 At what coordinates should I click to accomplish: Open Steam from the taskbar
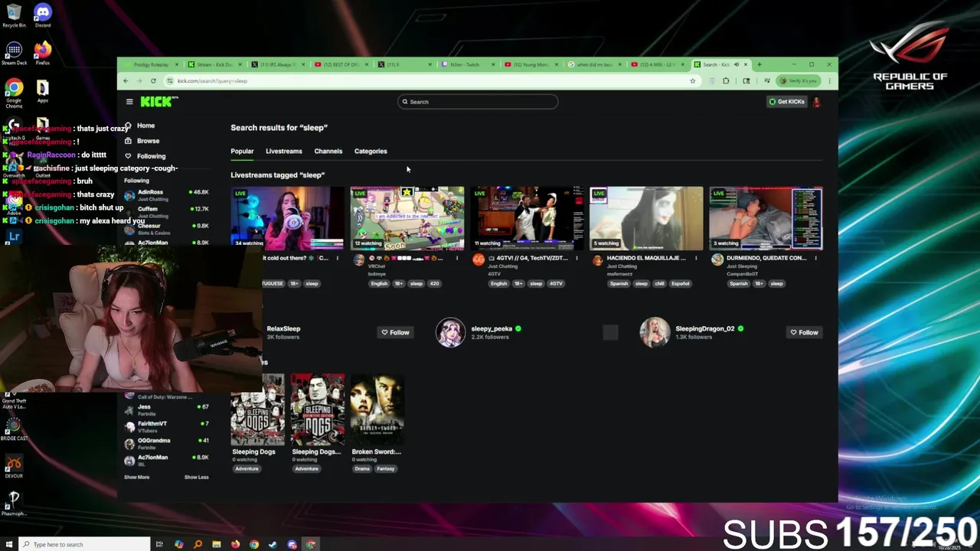click(x=273, y=544)
